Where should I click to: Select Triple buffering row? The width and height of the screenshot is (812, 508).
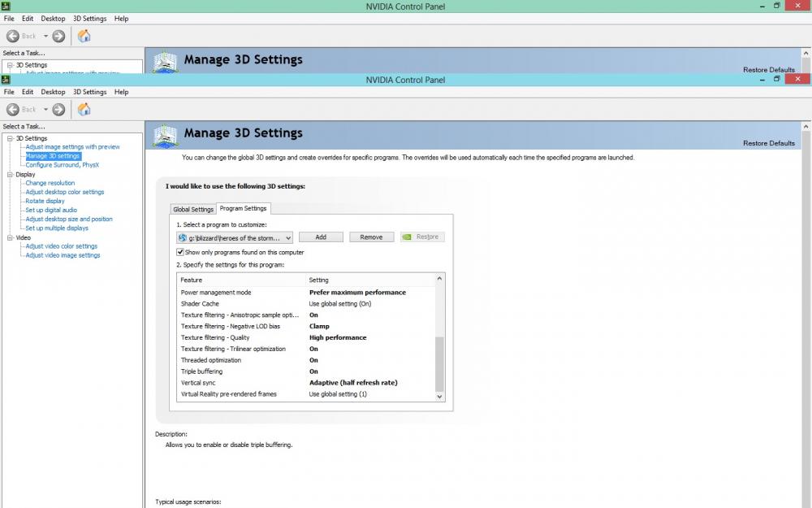point(306,371)
